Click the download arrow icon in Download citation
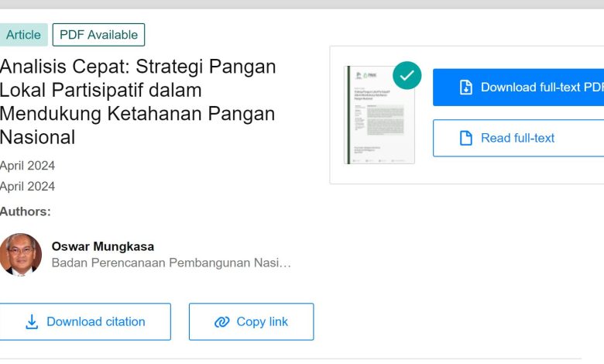The image size is (604, 364). tap(32, 322)
